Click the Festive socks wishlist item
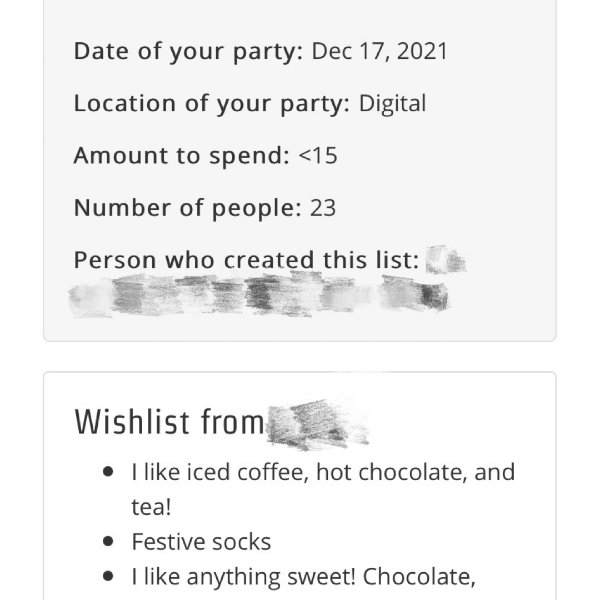 [x=201, y=542]
